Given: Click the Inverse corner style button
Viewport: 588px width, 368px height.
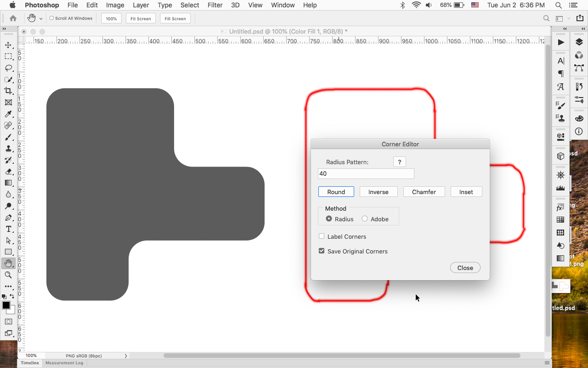Looking at the screenshot, I should (x=379, y=191).
